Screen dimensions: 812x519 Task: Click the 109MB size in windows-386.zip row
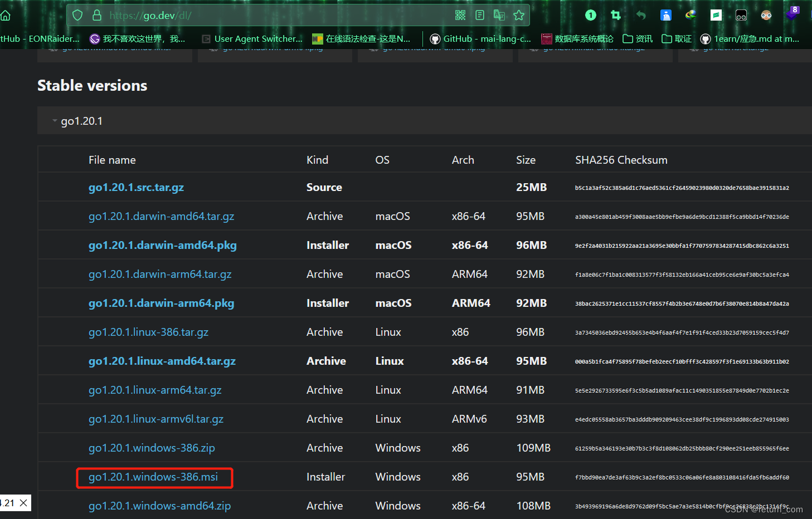pyautogui.click(x=533, y=448)
